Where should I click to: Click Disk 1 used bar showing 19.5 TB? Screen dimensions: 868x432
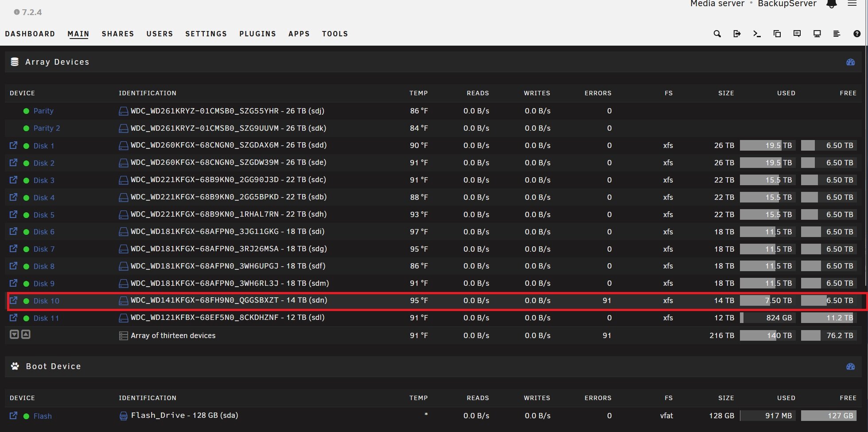click(767, 145)
